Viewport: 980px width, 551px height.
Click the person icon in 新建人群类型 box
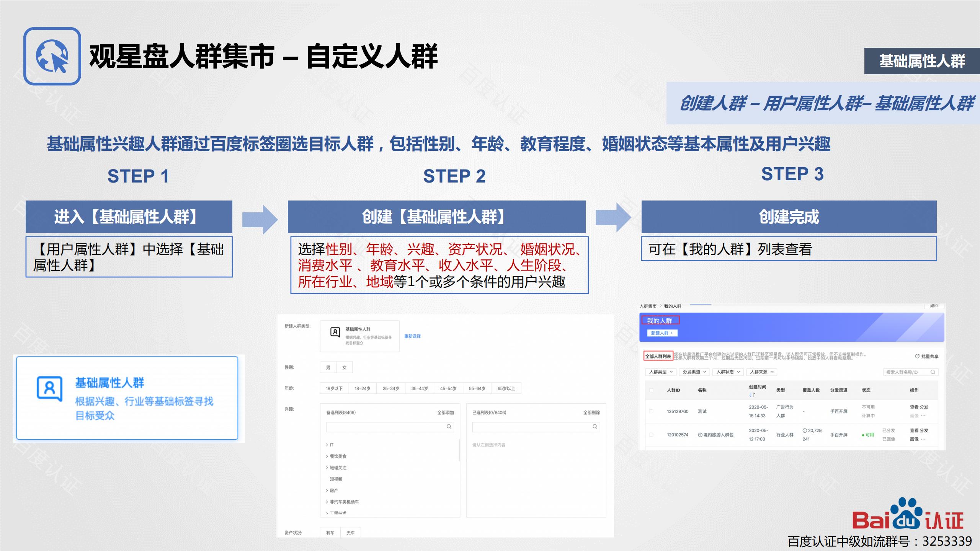point(335,332)
